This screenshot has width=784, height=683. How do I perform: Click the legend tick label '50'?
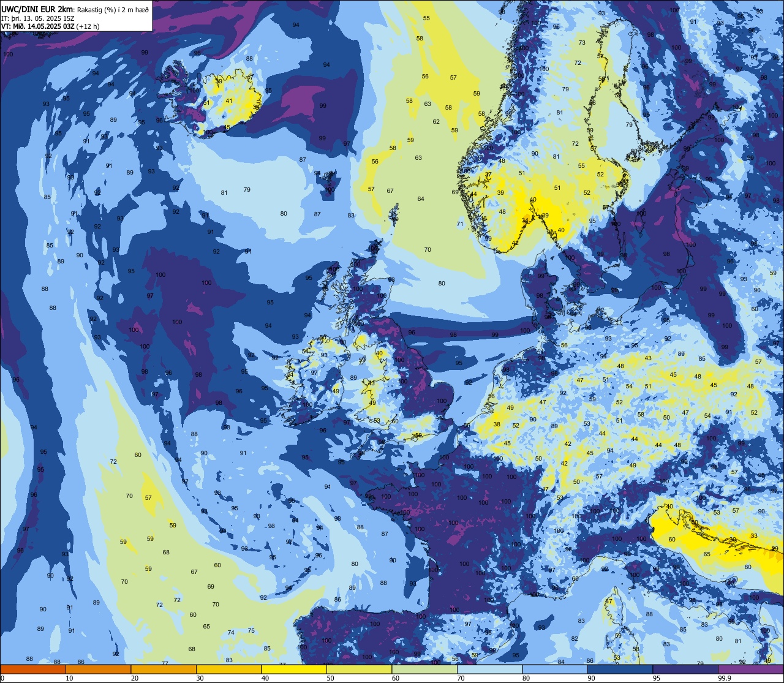(331, 678)
